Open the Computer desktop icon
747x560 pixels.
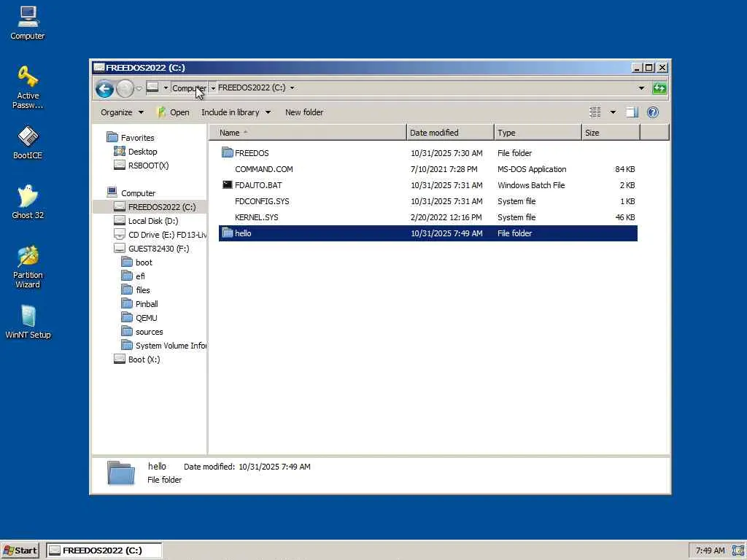(28, 23)
